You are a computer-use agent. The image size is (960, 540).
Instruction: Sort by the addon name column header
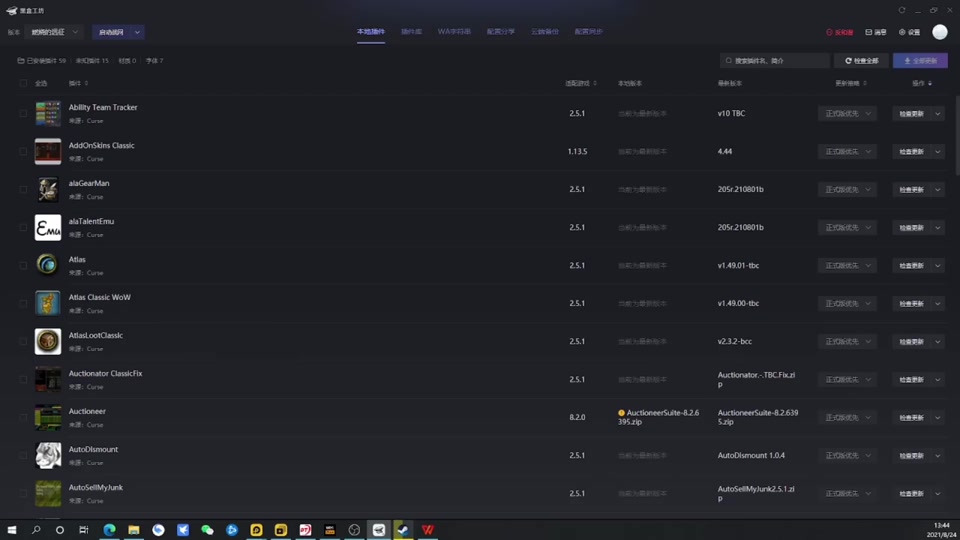coord(78,83)
